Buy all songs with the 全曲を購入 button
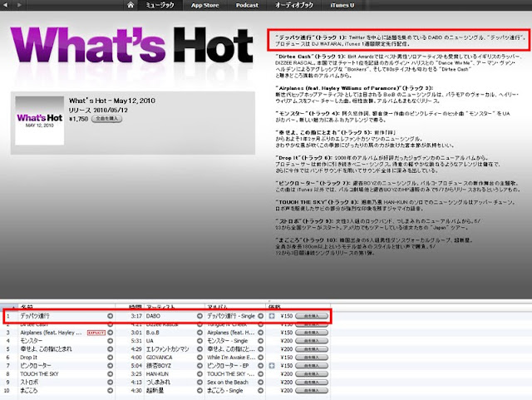Image resolution: width=532 pixels, height=400 pixels. [x=107, y=119]
